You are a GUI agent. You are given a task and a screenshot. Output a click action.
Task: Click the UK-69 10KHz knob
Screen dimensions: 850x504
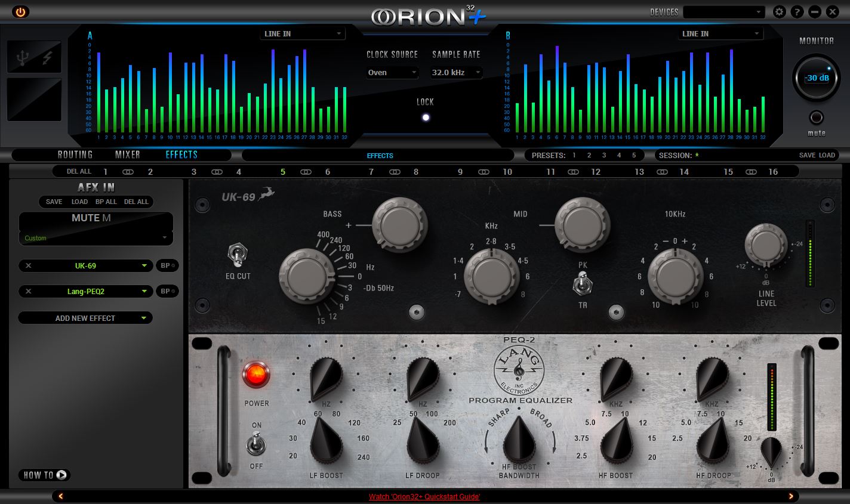pyautogui.click(x=676, y=277)
